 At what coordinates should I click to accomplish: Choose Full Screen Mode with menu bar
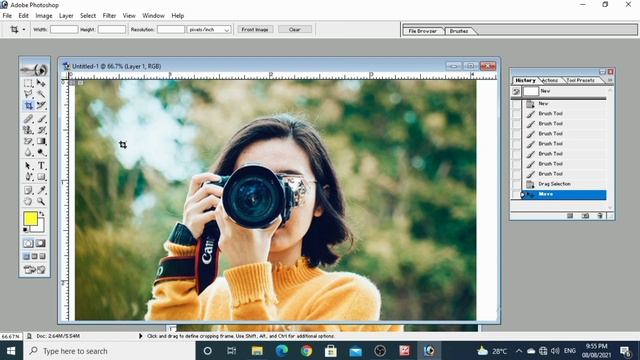(x=34, y=256)
